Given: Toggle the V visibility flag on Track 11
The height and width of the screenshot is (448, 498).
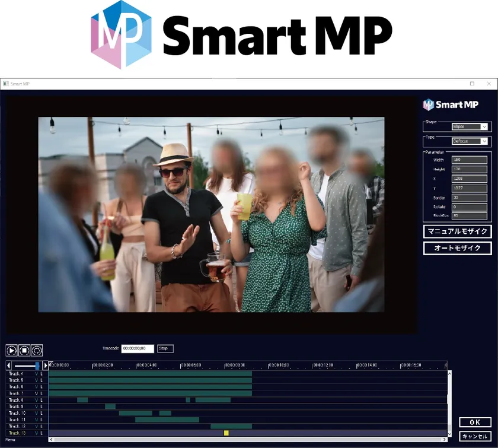Looking at the screenshot, I should (x=36, y=420).
